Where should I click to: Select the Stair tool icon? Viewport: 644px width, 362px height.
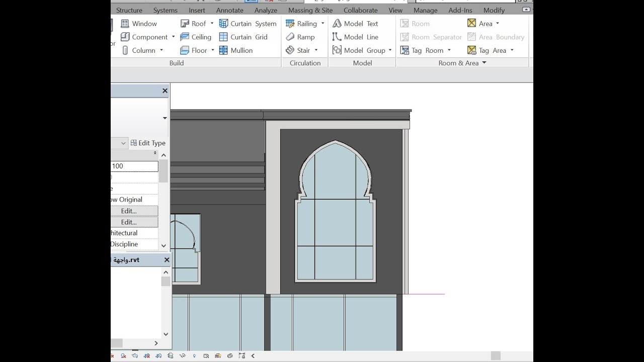coord(290,50)
